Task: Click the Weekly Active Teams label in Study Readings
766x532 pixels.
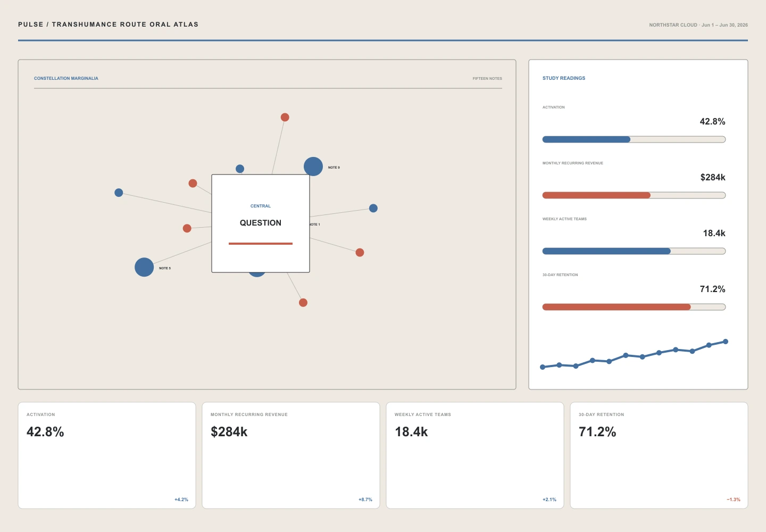Action: tap(564, 219)
